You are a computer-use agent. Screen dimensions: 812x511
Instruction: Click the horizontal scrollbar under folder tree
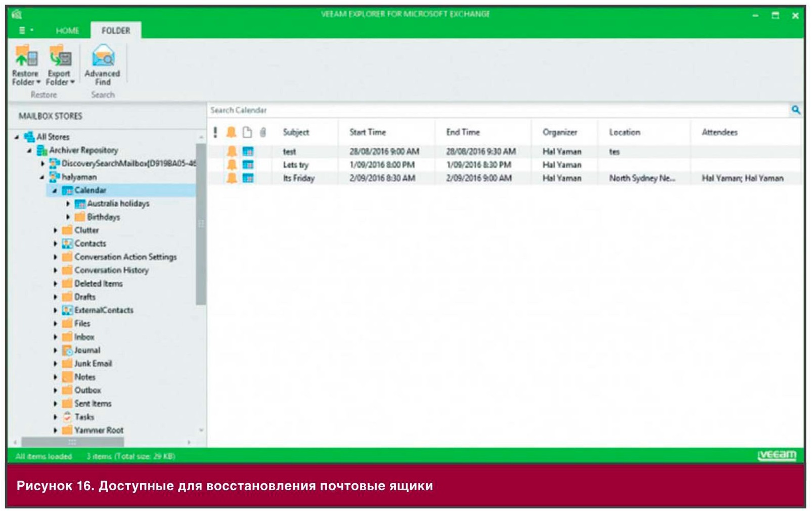coord(72,442)
